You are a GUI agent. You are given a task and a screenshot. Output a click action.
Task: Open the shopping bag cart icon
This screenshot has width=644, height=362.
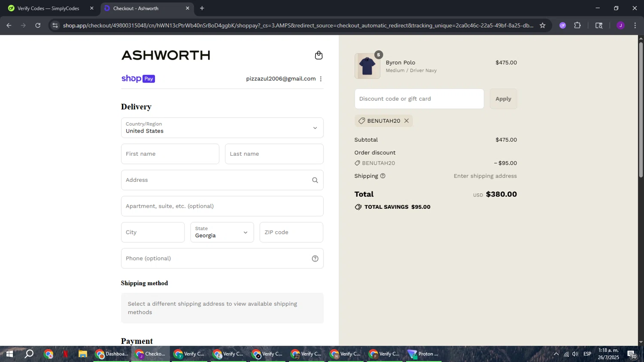[319, 55]
